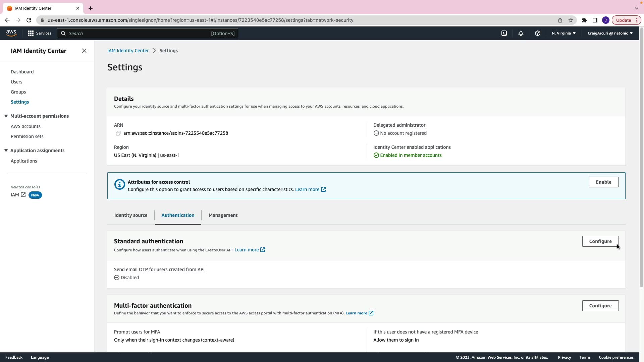Click Enable for attributes for access control
This screenshot has height=362, width=644.
(x=603, y=182)
